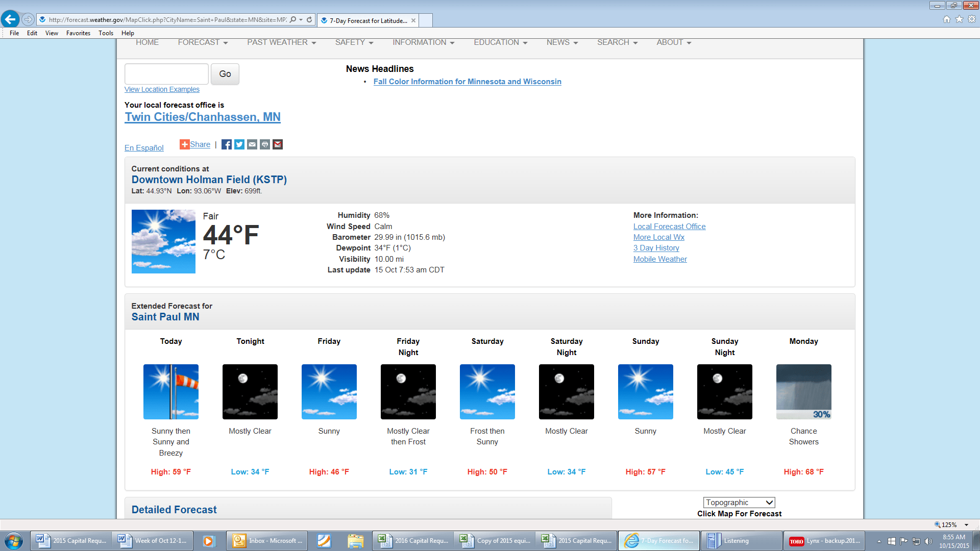Share via the Gmail icon
The image size is (980, 551).
[278, 144]
